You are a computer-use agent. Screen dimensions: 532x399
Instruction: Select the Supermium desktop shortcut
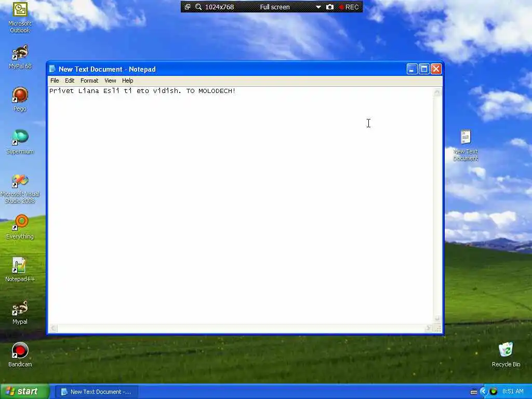tap(20, 142)
